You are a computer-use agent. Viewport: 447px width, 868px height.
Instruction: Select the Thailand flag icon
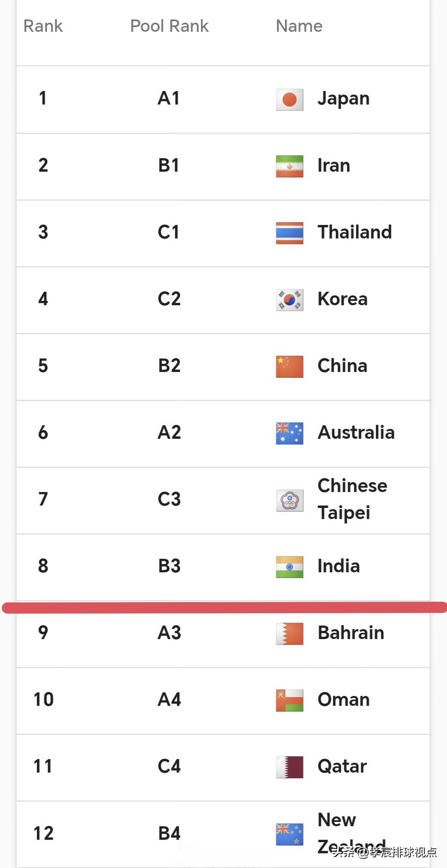click(290, 233)
